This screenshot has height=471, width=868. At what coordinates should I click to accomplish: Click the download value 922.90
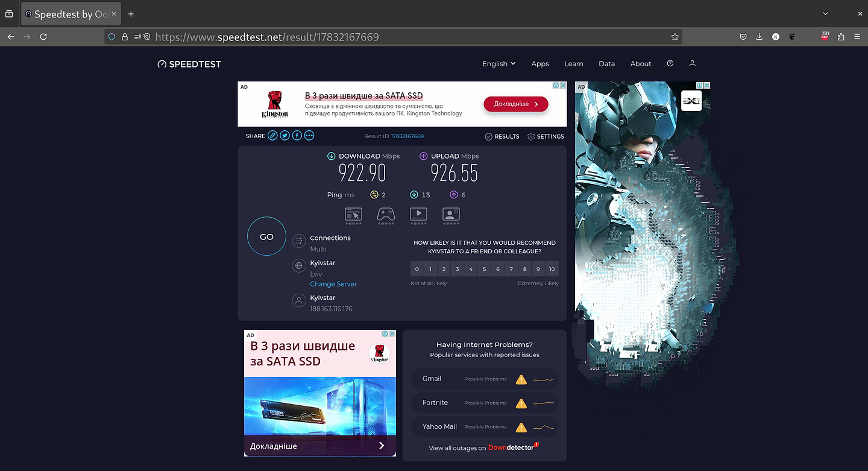(362, 174)
